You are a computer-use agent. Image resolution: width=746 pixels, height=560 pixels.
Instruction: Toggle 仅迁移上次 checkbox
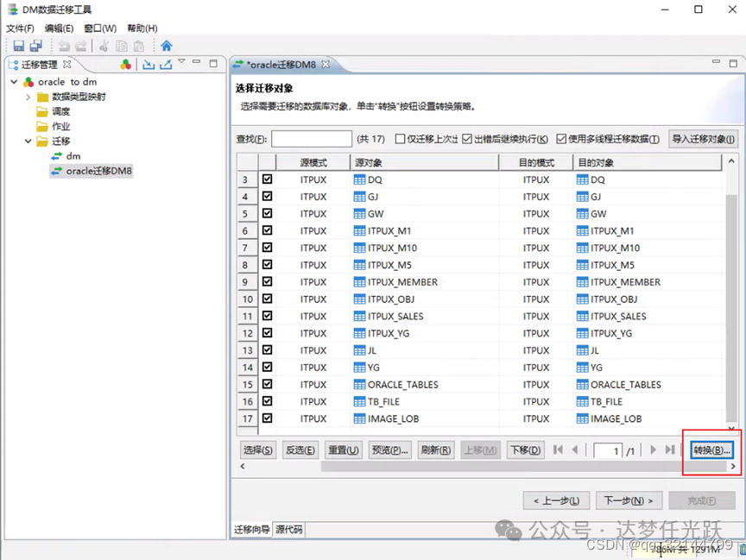tap(400, 138)
